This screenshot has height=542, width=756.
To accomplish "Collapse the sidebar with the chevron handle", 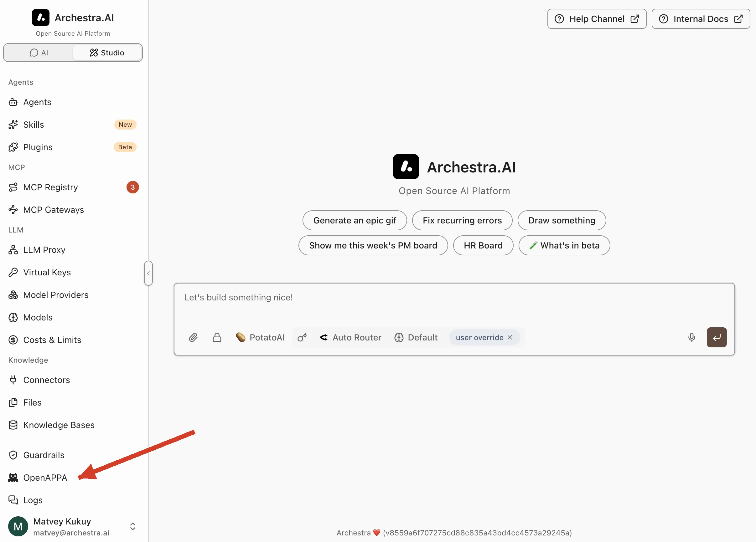I will click(x=148, y=273).
